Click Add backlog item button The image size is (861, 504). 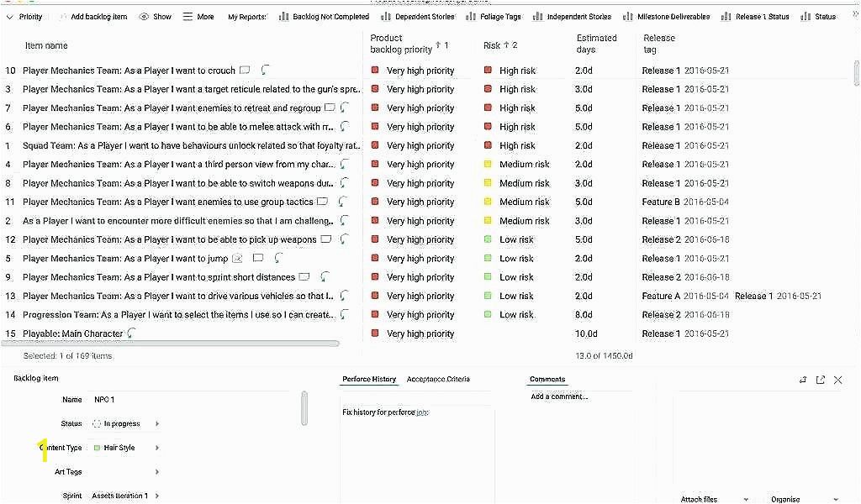pos(93,17)
